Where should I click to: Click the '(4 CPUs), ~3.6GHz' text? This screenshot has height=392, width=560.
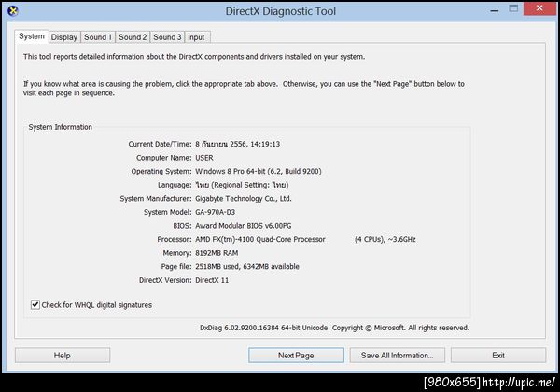(385, 239)
